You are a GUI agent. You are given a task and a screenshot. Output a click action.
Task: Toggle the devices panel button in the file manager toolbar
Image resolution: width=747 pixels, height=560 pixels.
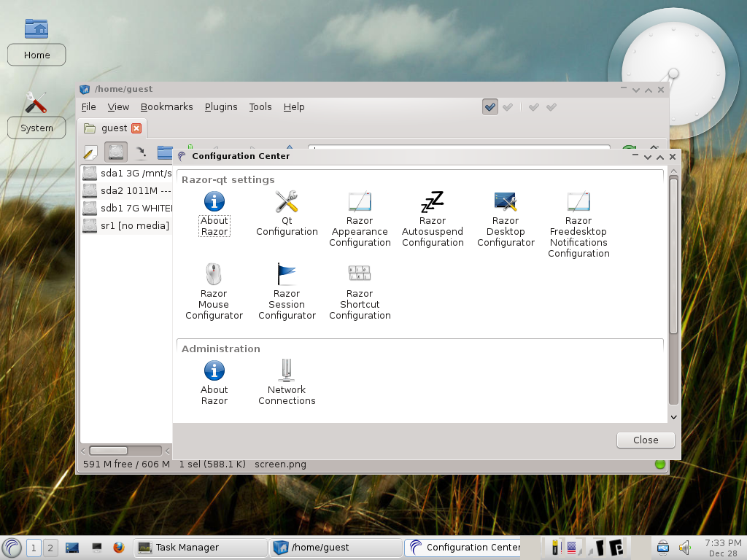[116, 152]
